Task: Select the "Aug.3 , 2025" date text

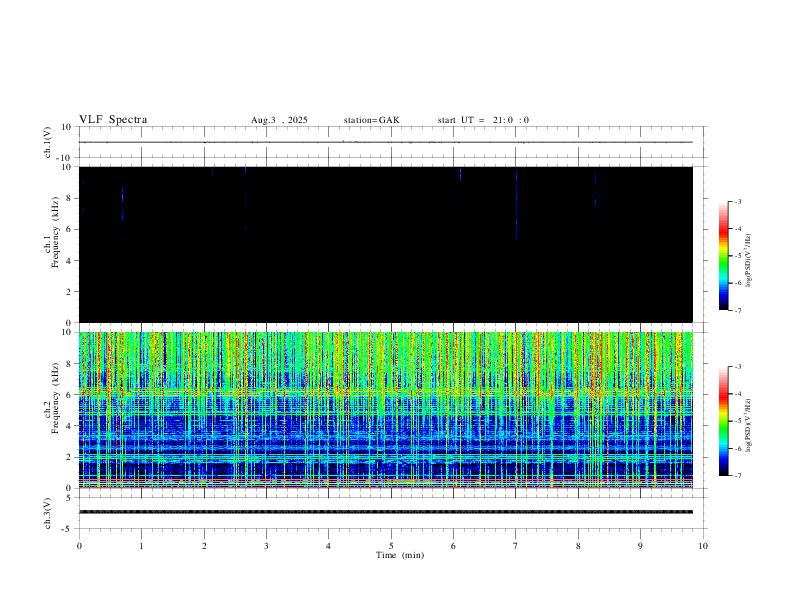Action: [279, 120]
